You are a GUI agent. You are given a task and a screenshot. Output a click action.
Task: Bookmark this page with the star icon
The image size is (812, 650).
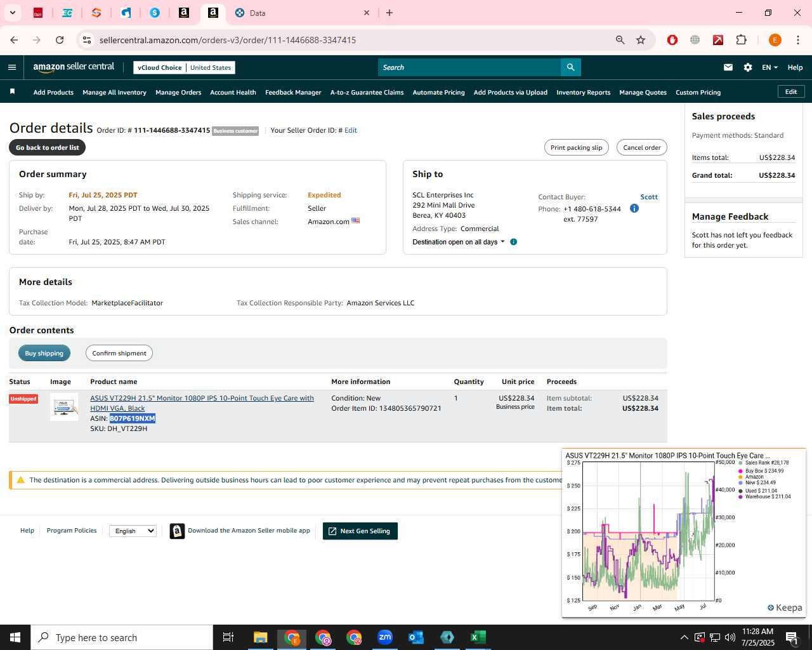[641, 40]
